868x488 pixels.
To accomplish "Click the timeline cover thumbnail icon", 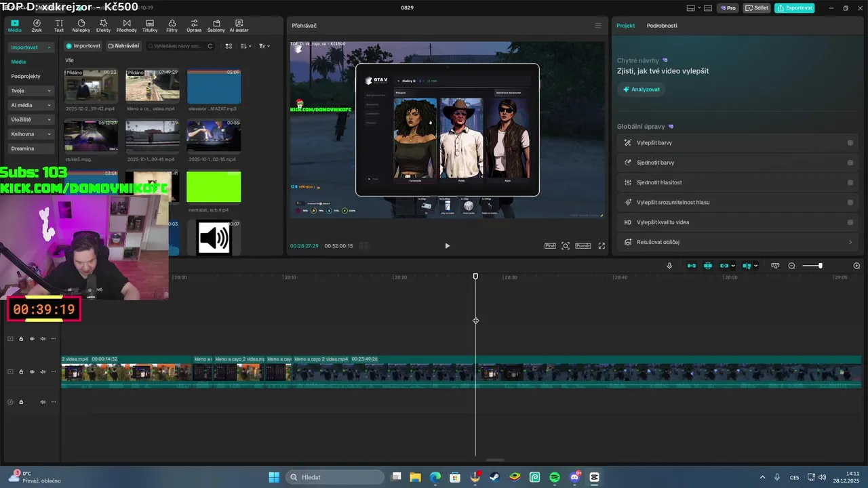I will [775, 266].
